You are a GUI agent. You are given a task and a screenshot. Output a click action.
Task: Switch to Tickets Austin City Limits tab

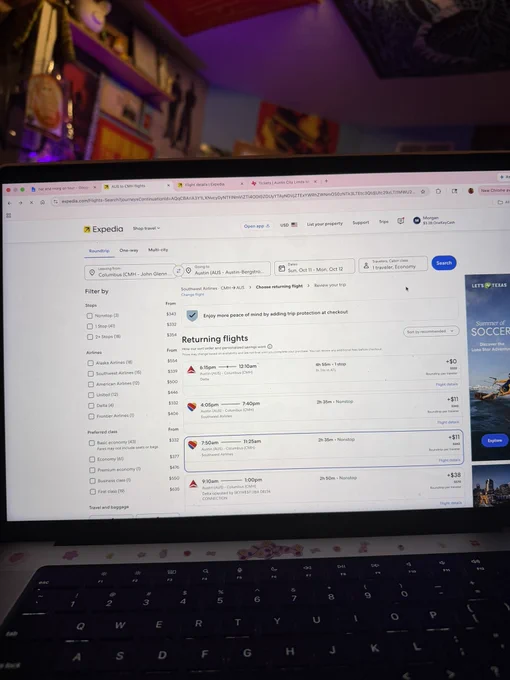pyautogui.click(x=284, y=183)
